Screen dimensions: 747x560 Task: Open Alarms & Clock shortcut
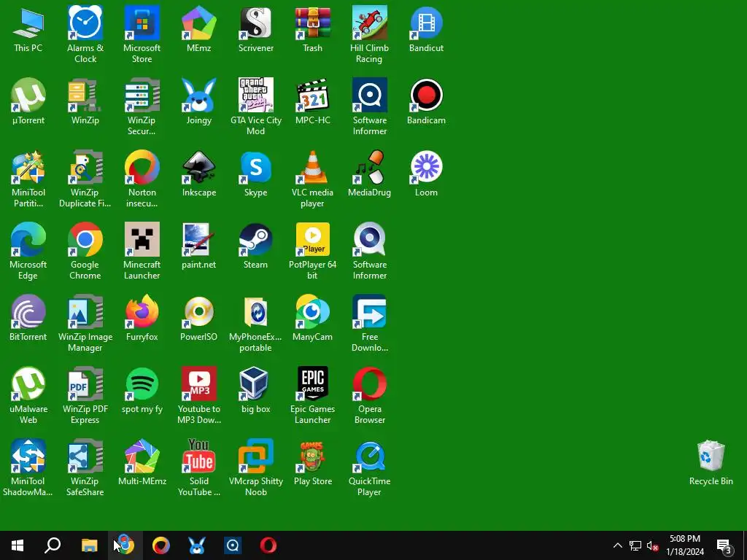point(85,34)
